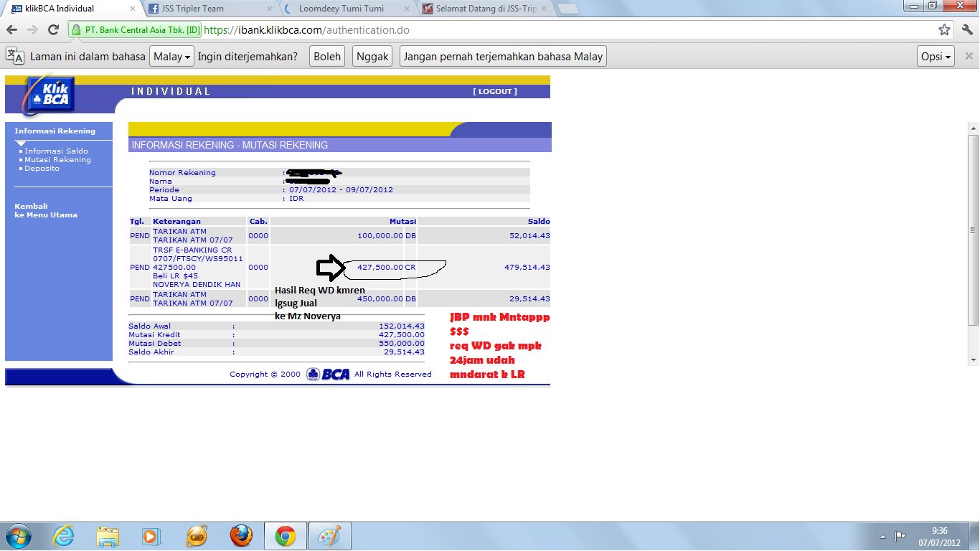Click the 52,014.43 saldo value
Viewport: 980px width, 551px height.
pyautogui.click(x=529, y=235)
